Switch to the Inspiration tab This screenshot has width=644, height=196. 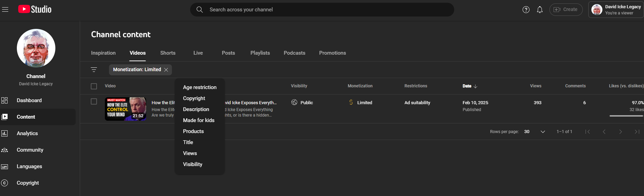tap(103, 53)
